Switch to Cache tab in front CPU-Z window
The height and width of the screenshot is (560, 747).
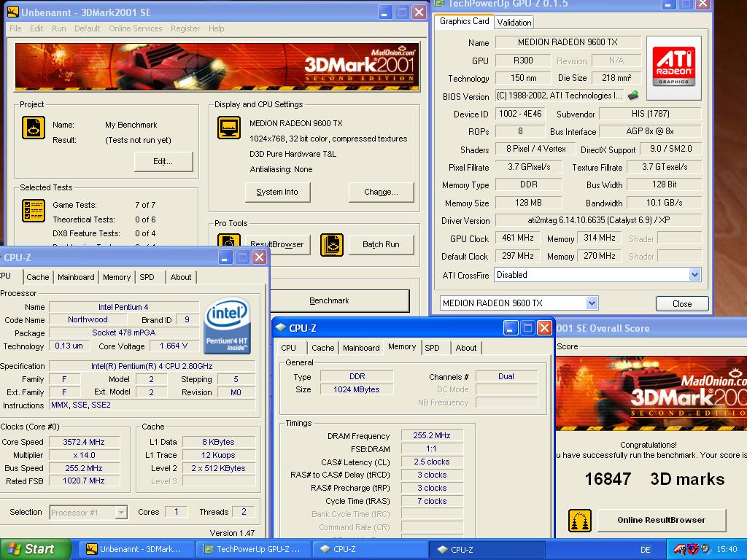[x=323, y=348]
